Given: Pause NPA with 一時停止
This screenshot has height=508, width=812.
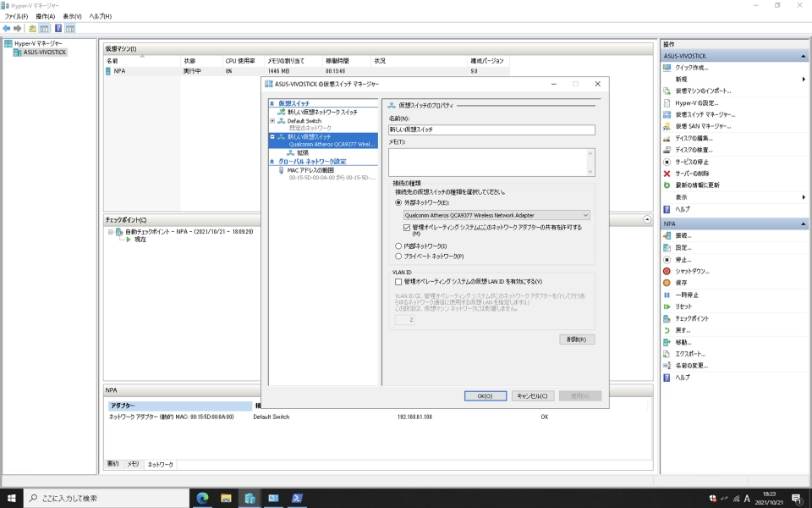Looking at the screenshot, I should tap(687, 295).
